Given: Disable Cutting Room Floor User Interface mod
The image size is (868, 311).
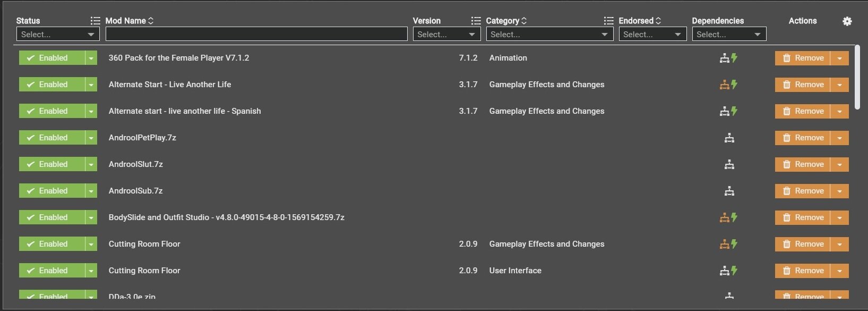Looking at the screenshot, I should tap(52, 271).
